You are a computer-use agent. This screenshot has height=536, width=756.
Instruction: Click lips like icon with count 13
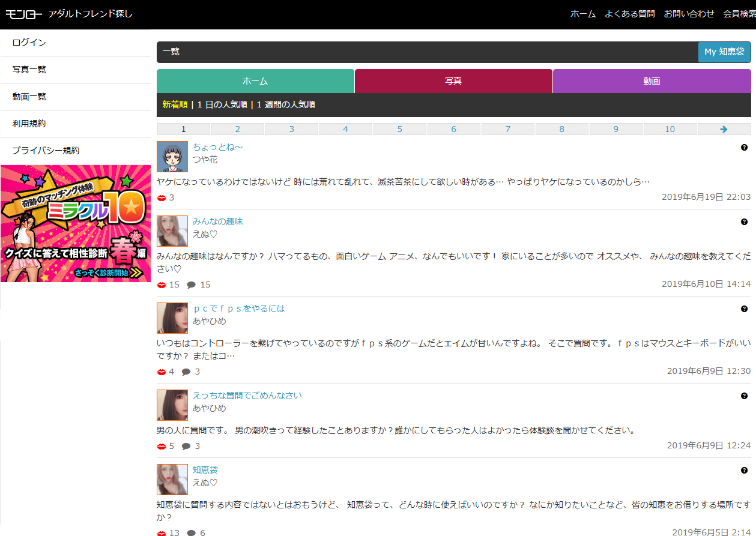162,533
